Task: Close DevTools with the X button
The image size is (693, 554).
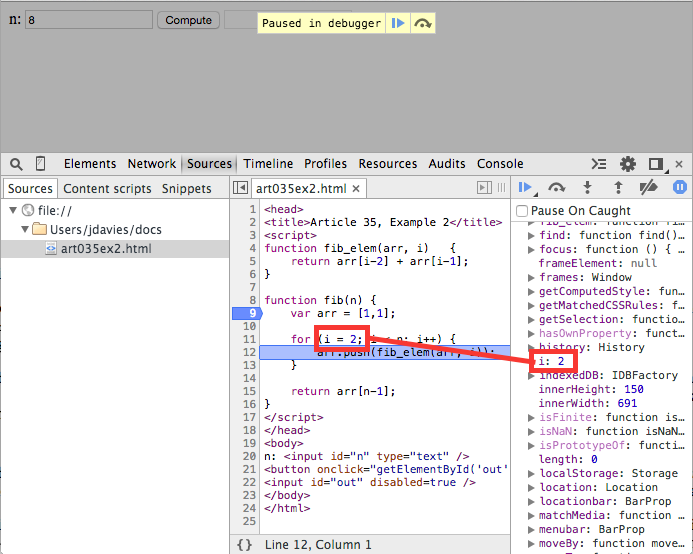Action: (x=679, y=164)
